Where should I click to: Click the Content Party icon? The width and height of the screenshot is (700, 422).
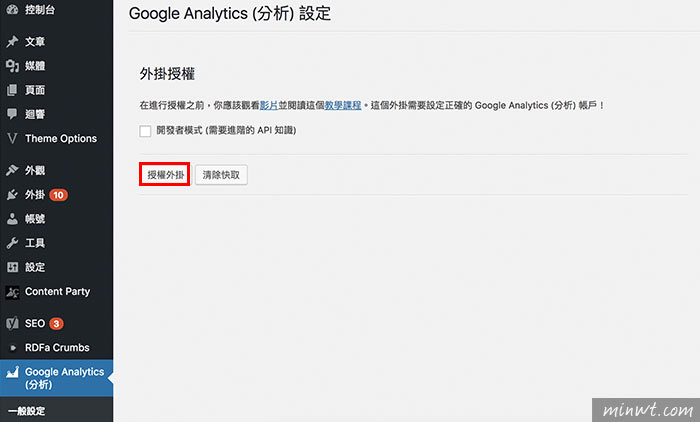[12, 292]
